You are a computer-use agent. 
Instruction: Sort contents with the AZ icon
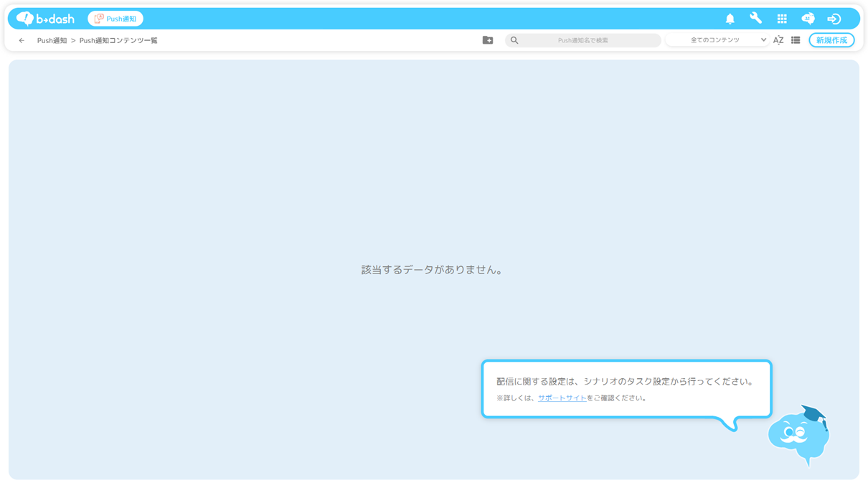(x=778, y=40)
